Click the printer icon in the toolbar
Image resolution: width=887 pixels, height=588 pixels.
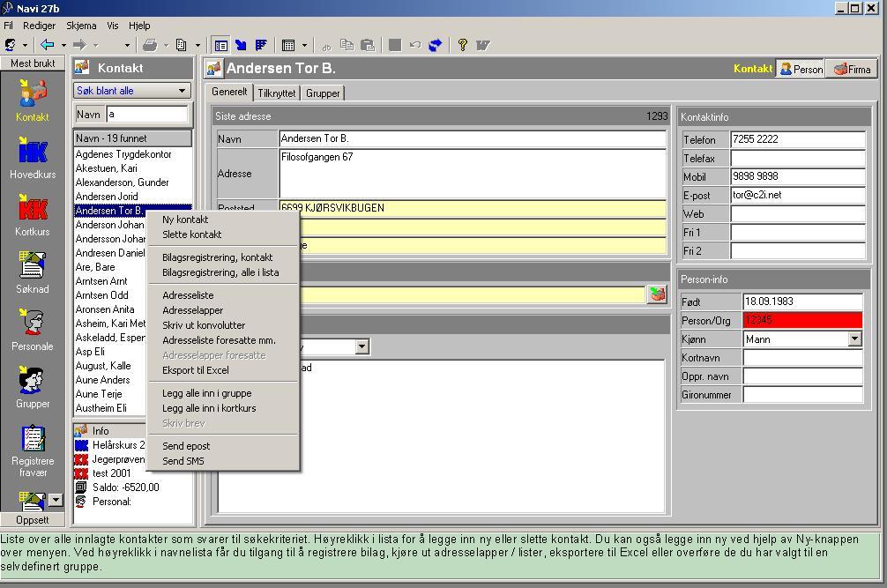150,45
